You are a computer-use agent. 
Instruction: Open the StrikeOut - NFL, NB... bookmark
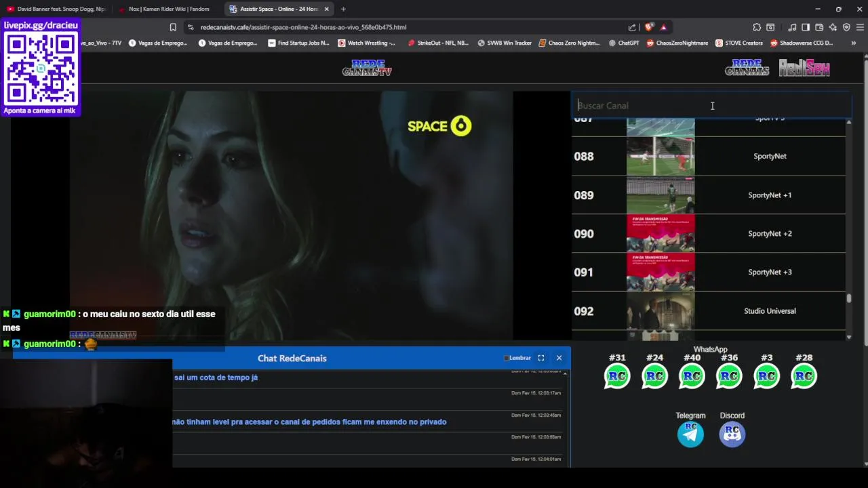[x=438, y=43]
